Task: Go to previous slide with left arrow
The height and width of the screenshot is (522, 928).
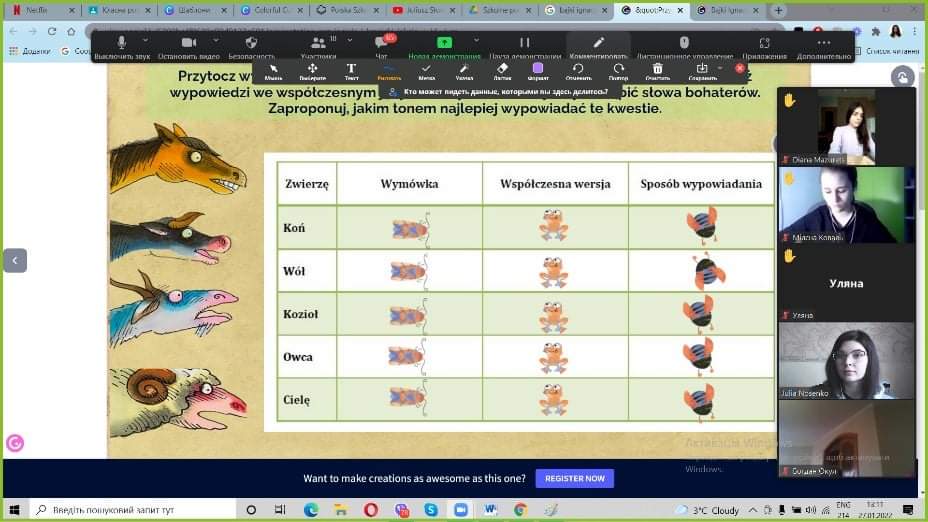Action: pos(15,260)
